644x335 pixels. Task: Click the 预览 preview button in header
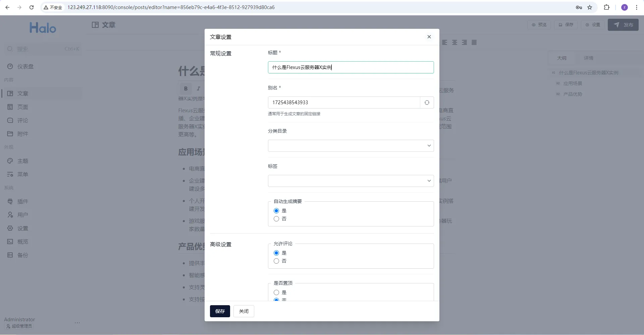pyautogui.click(x=539, y=25)
